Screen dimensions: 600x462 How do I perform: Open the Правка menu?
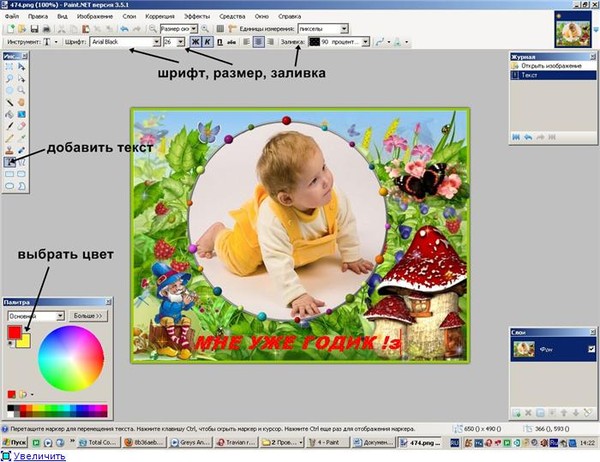coord(38,16)
